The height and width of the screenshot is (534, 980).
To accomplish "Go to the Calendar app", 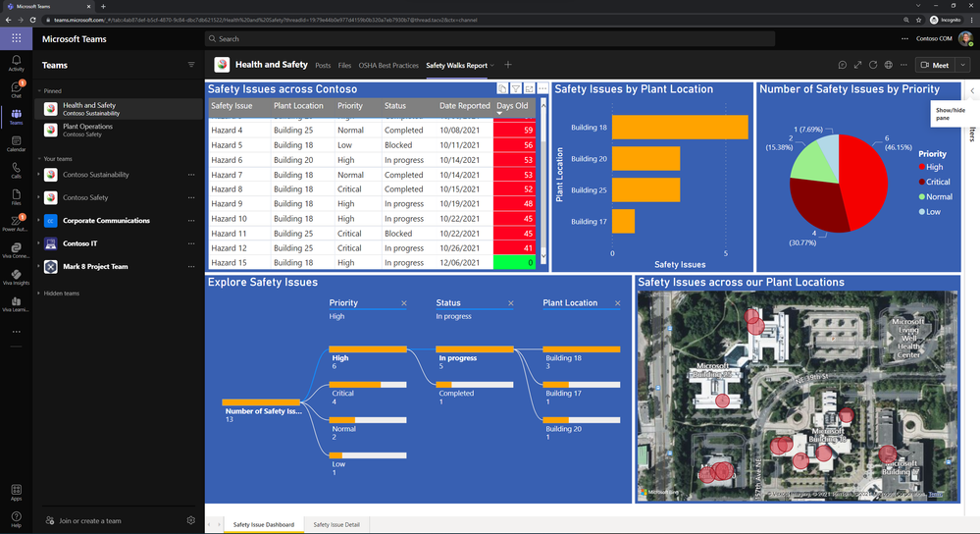I will click(17, 144).
